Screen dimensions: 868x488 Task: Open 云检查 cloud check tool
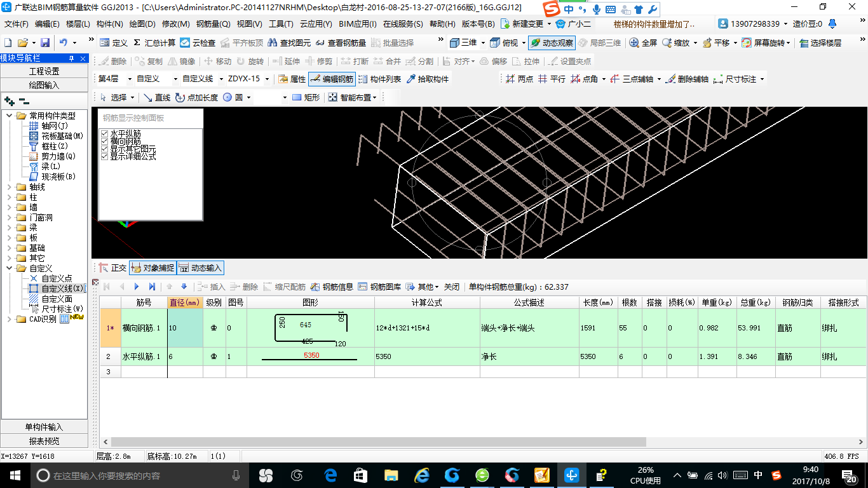197,43
